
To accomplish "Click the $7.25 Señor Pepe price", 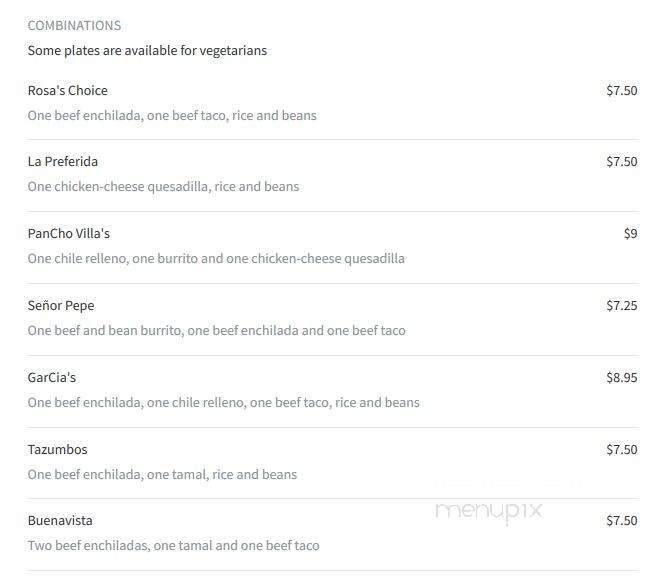I will coord(621,305).
